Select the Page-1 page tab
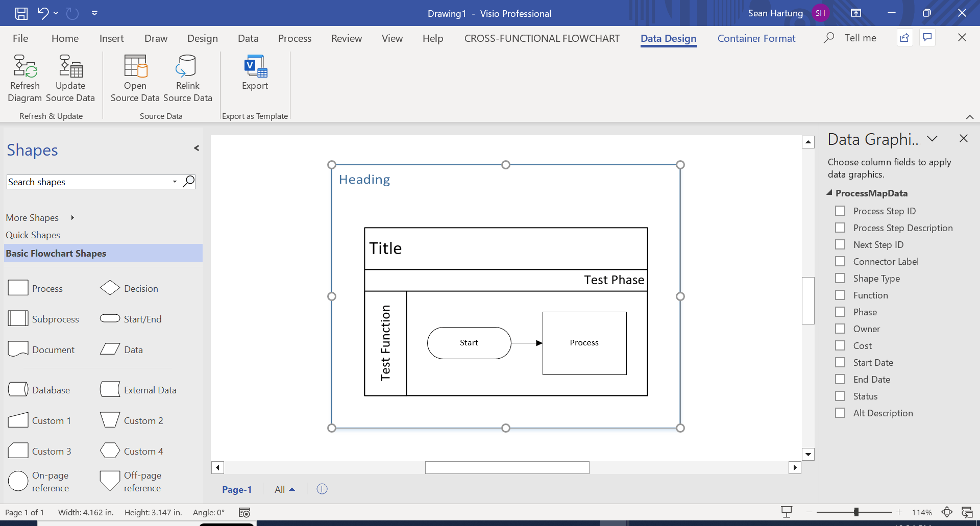The height and width of the screenshot is (526, 980). (237, 489)
